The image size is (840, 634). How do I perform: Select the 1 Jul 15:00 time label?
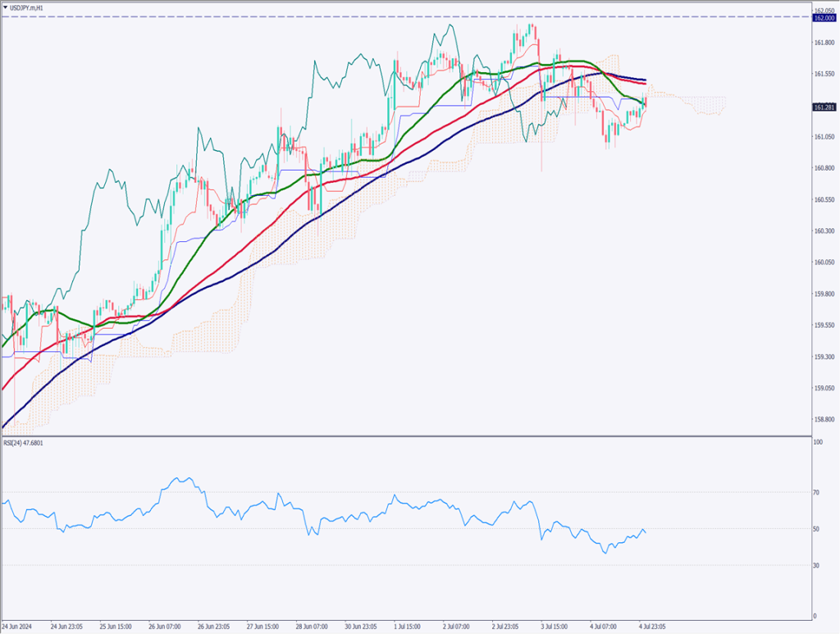408,626
